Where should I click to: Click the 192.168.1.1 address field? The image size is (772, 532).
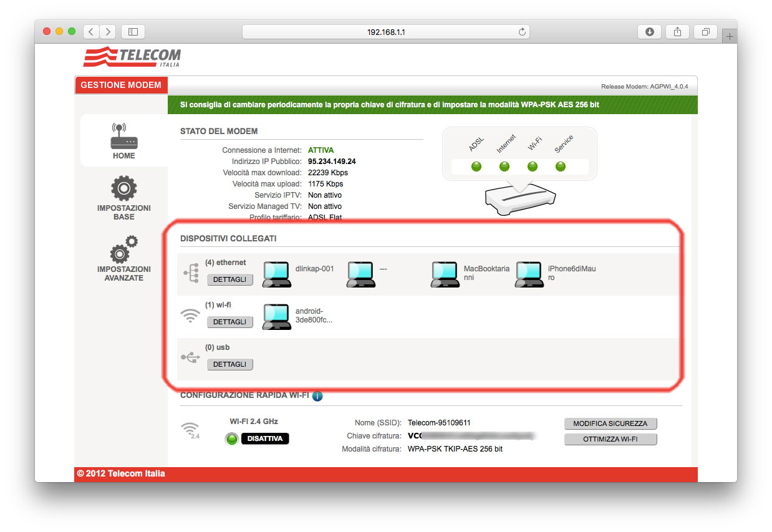pyautogui.click(x=386, y=32)
